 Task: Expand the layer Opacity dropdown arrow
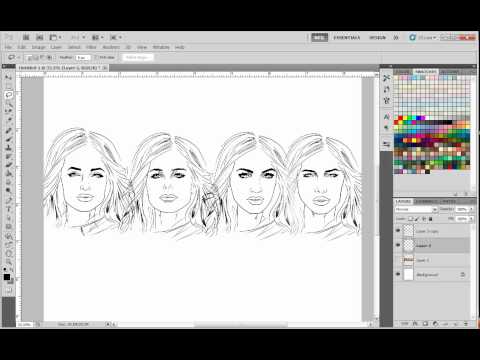[471, 209]
